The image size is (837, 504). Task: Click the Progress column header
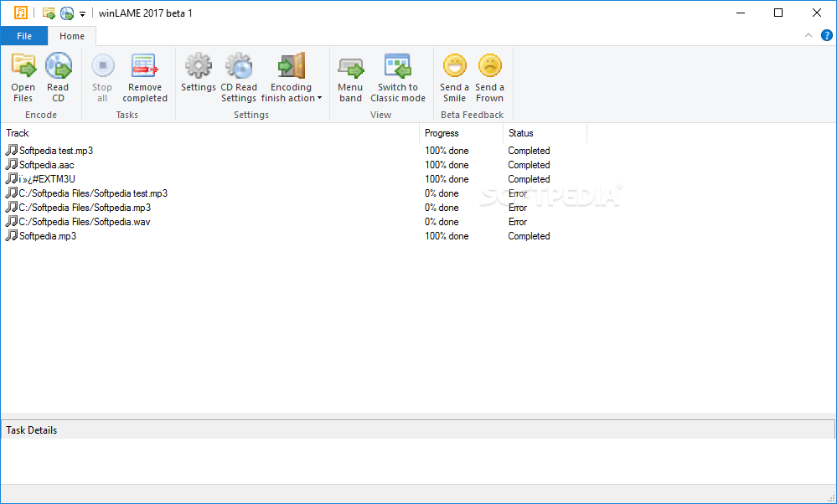pos(461,133)
